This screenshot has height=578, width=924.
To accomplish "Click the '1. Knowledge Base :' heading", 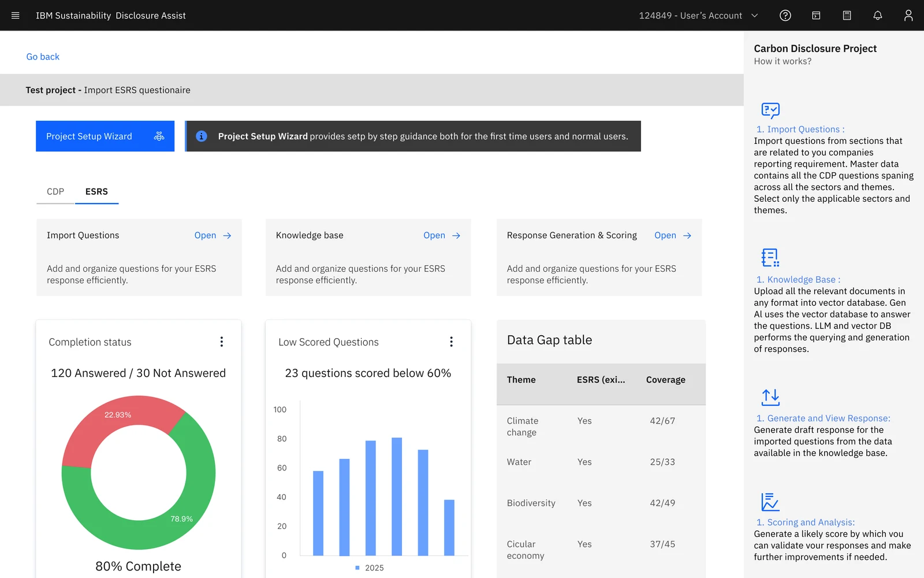I will coord(799,280).
